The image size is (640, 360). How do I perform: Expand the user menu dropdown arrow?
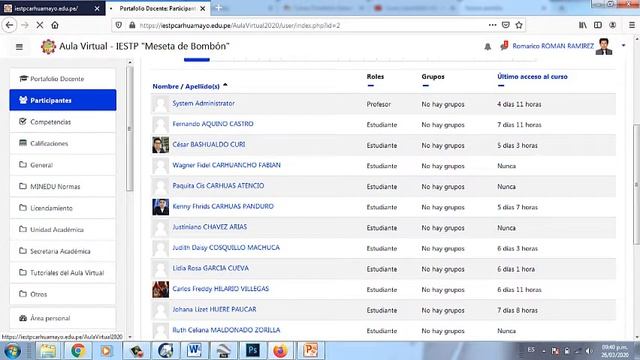click(x=623, y=46)
